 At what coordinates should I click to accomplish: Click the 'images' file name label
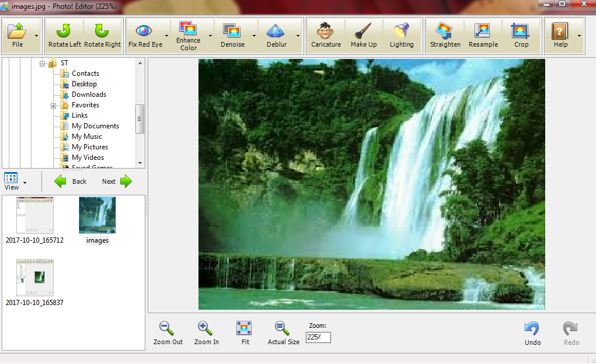tap(97, 240)
